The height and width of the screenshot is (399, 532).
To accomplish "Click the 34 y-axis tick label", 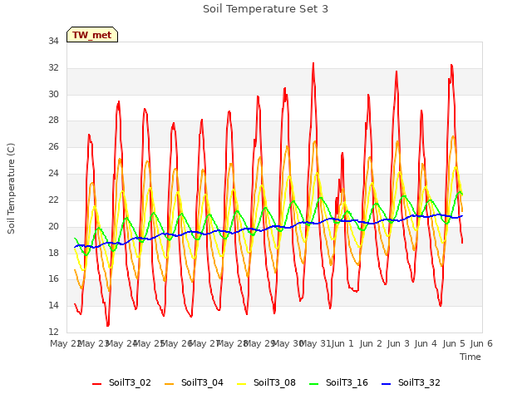I will coord(53,42).
